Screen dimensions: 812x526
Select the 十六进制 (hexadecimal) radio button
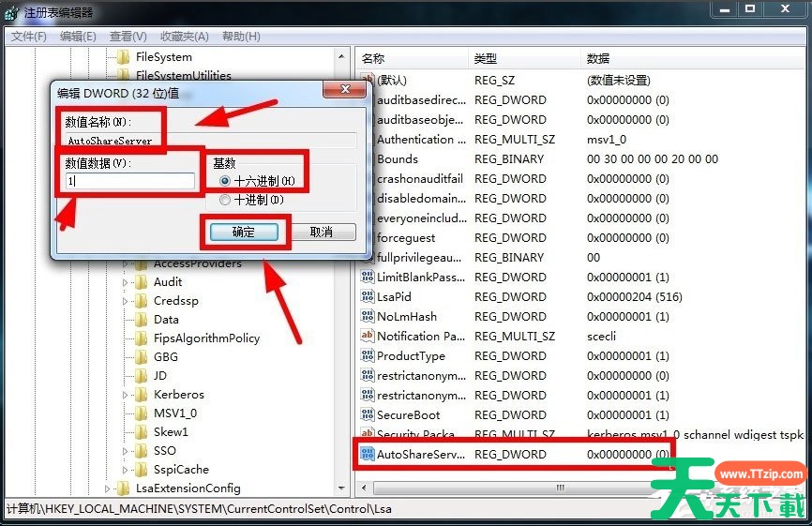point(224,180)
